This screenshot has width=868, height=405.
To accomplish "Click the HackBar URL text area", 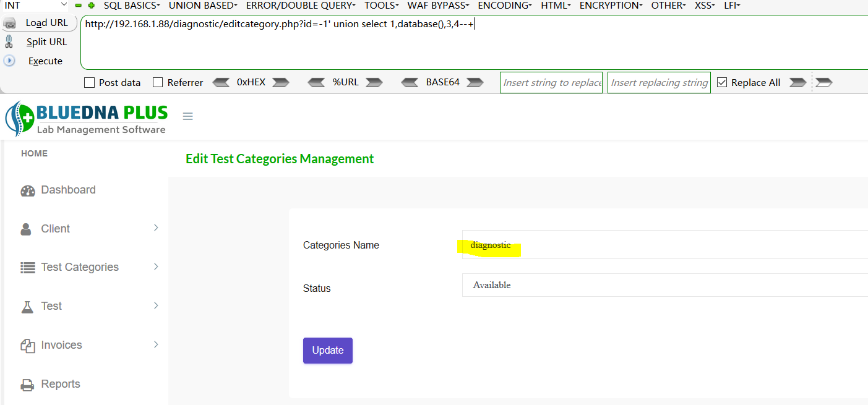I will click(x=475, y=42).
